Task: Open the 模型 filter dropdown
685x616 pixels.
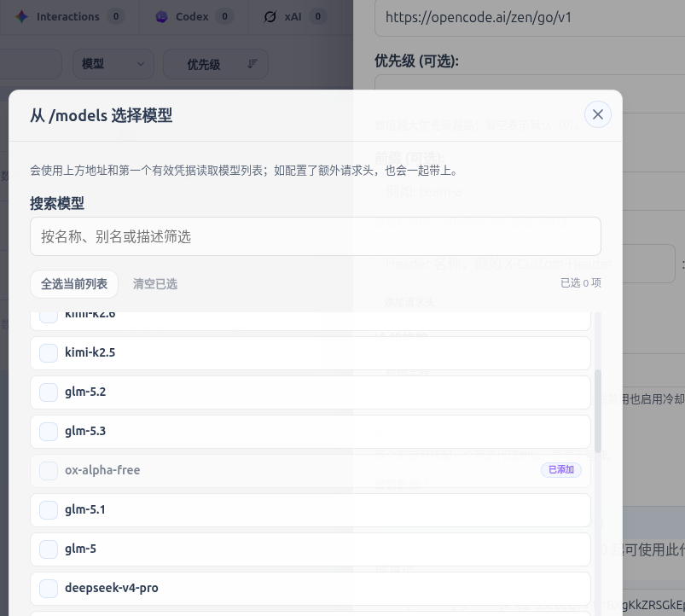Action: [113, 64]
